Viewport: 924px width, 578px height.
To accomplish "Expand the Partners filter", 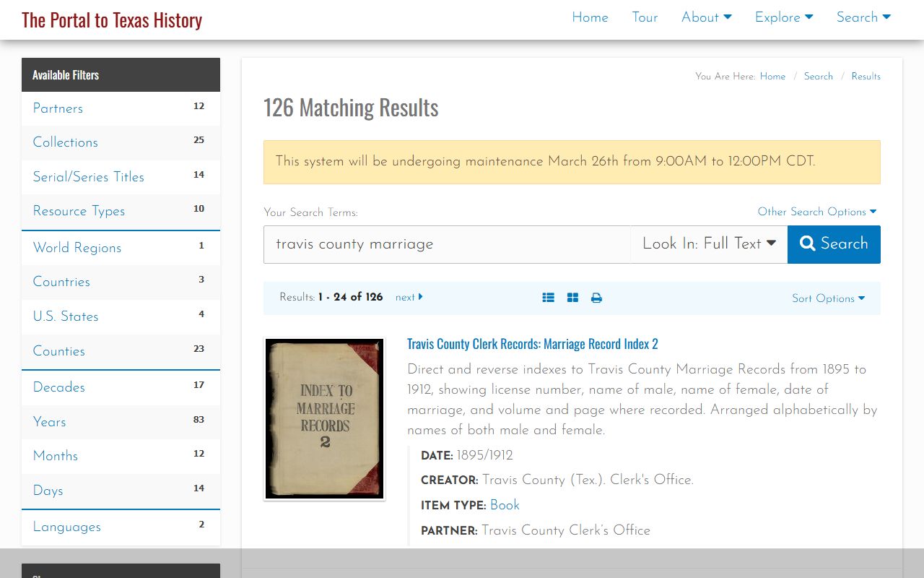I will pos(58,108).
